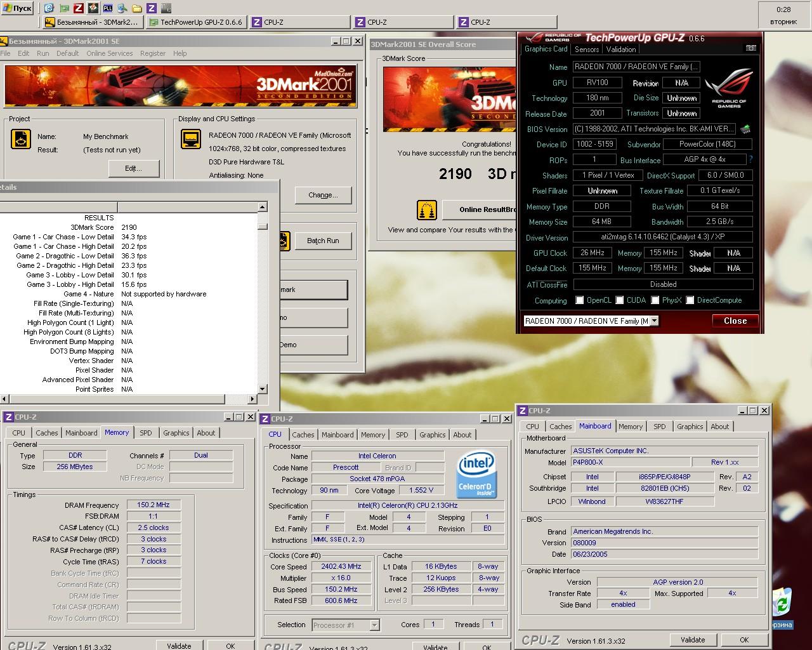Click the Display settings monitor icon in 3DMark
The image size is (812, 650).
(x=190, y=139)
